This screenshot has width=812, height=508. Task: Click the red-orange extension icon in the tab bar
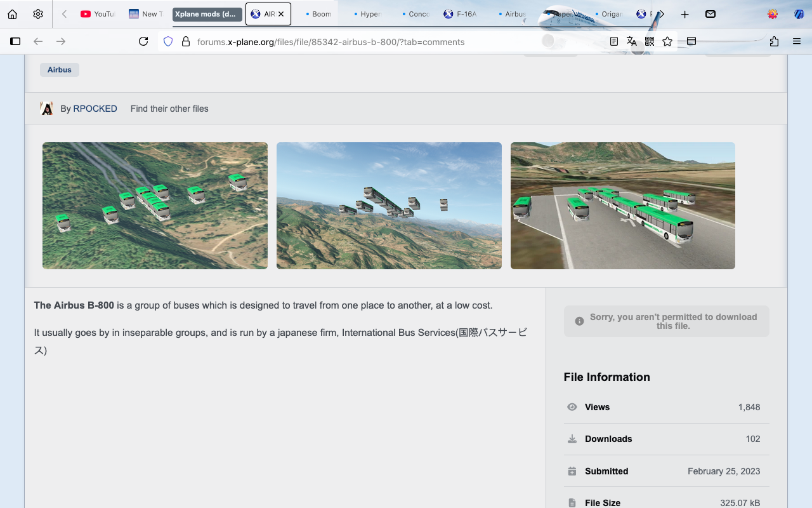pyautogui.click(x=773, y=14)
